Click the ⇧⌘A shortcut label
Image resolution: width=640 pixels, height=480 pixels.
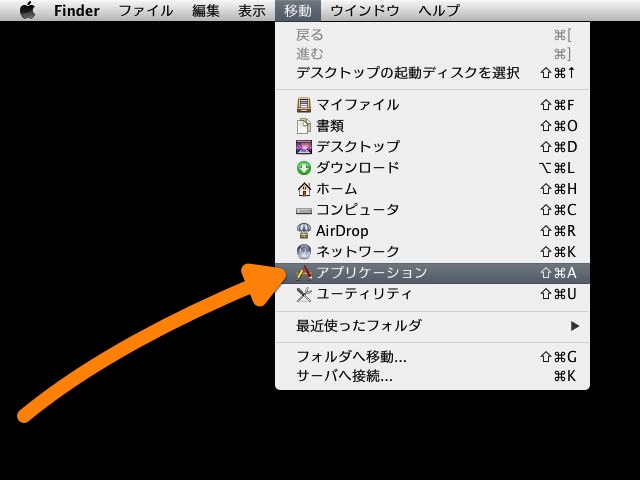558,273
